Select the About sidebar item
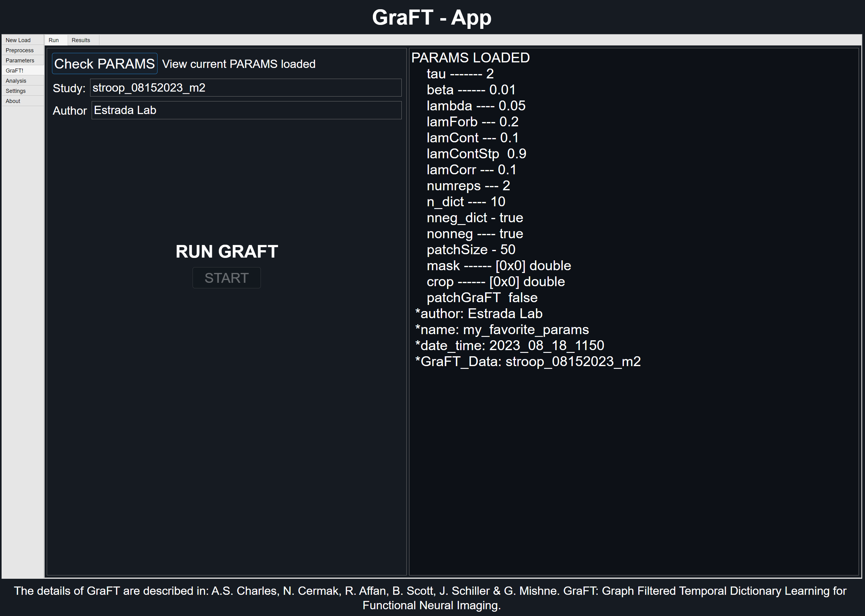 (x=12, y=100)
